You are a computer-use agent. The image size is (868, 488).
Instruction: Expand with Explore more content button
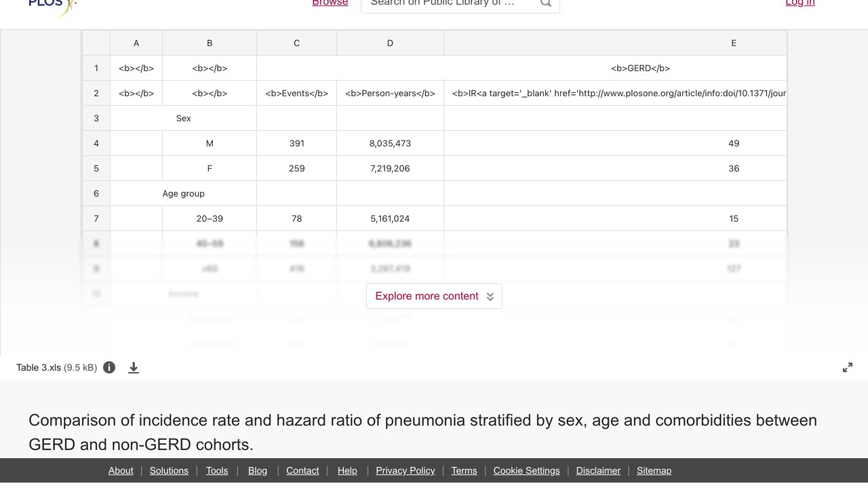point(434,296)
